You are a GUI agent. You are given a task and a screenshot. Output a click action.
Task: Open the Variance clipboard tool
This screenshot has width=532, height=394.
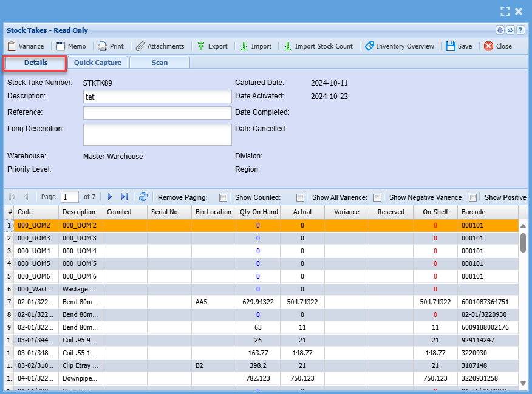click(26, 46)
